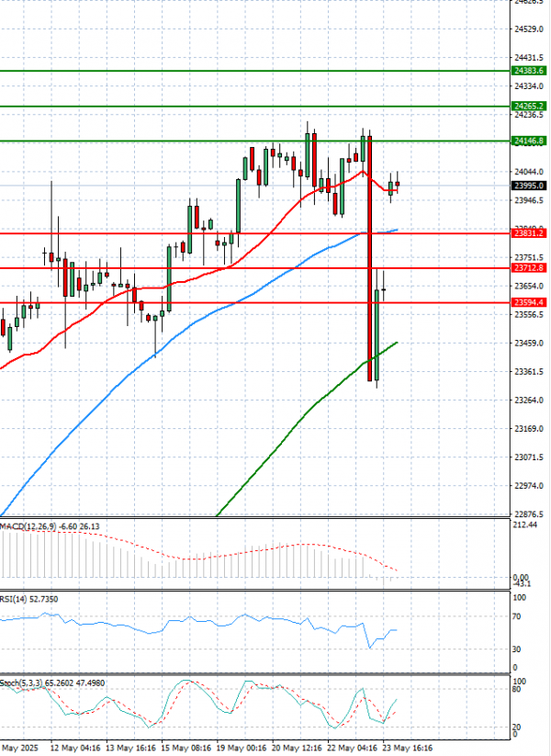Select the black 23995.0 current price label
The width and height of the screenshot is (551, 756).
[x=529, y=186]
